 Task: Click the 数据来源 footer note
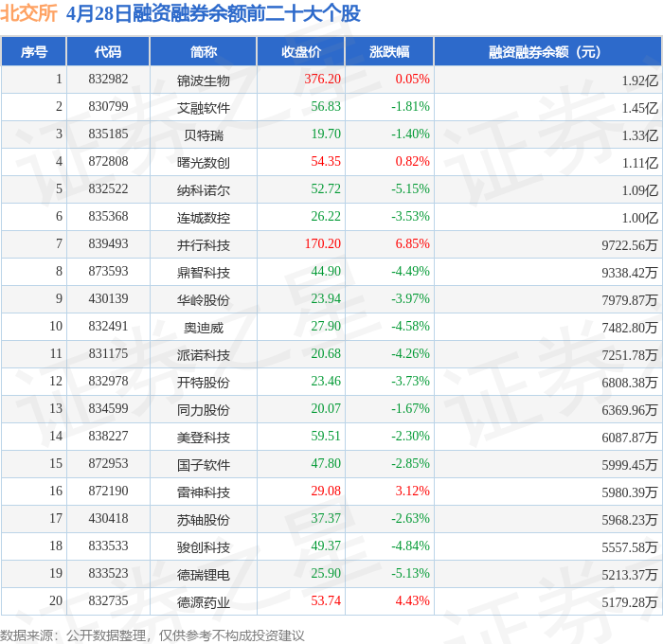point(152,635)
